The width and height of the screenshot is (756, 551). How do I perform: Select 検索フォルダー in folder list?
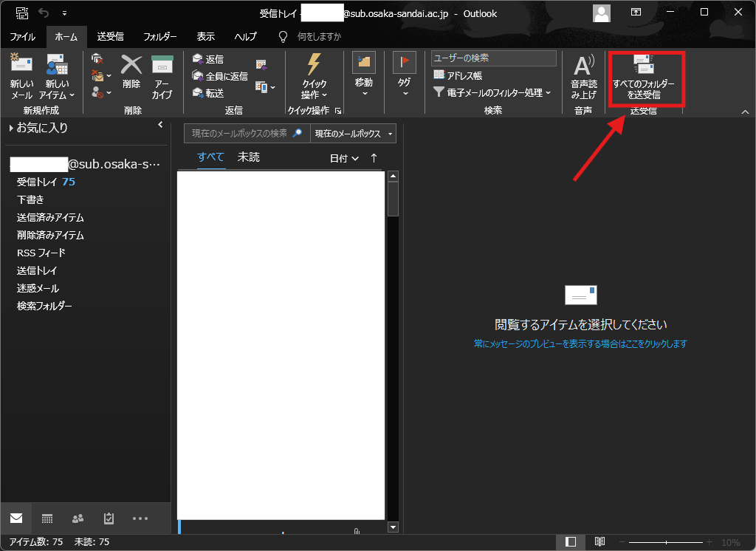point(44,306)
